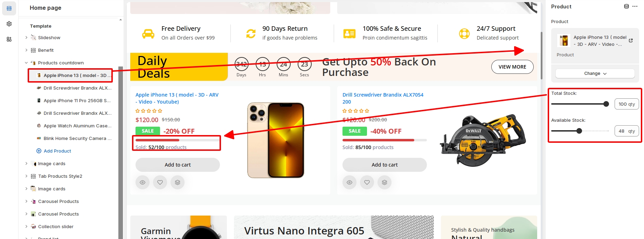Open theme settings gear icon
This screenshot has width=644, height=239.
point(9,24)
